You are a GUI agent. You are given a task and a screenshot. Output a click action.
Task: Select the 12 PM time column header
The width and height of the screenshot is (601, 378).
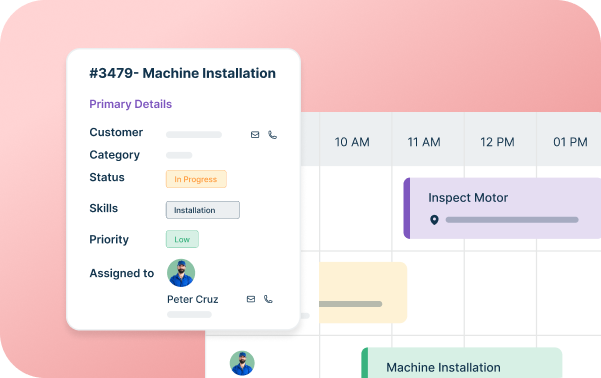497,142
